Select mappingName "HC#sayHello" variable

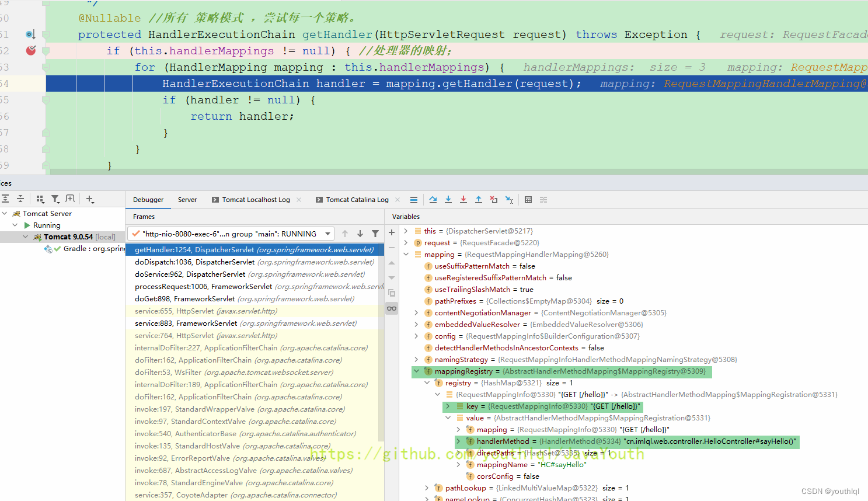pos(526,464)
